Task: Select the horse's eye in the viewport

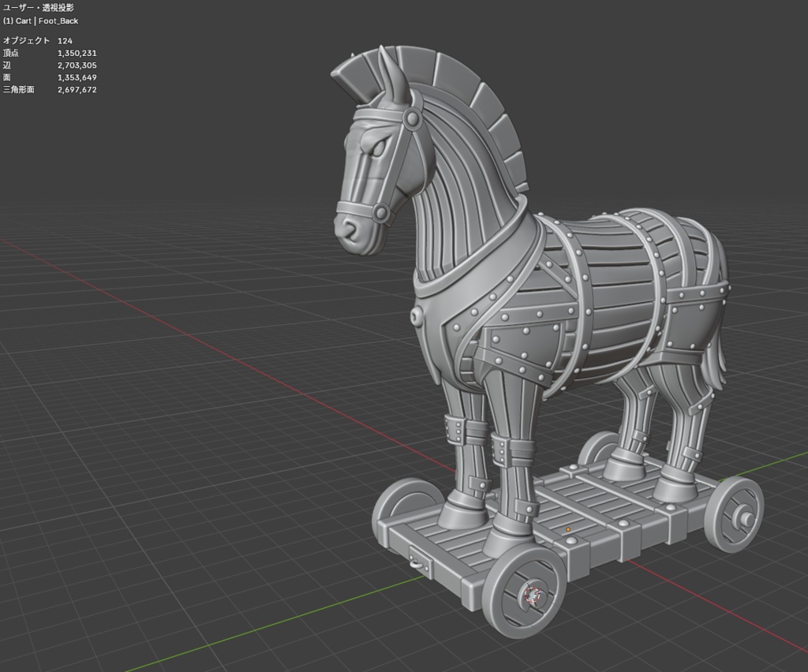Action: coord(378,148)
